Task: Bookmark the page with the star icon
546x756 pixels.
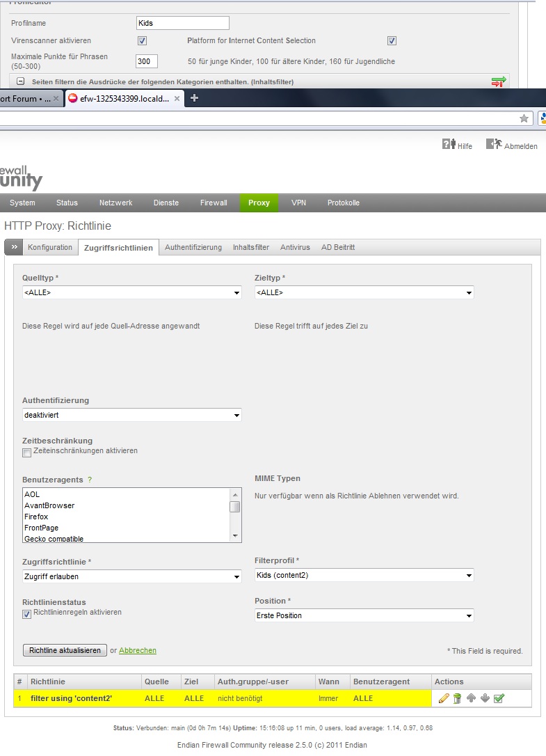Action: 524,118
